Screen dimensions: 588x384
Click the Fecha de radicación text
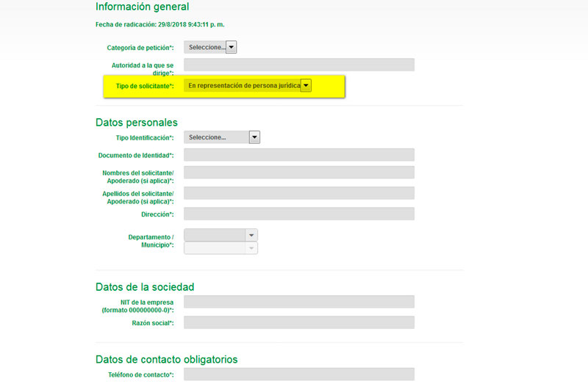(159, 24)
